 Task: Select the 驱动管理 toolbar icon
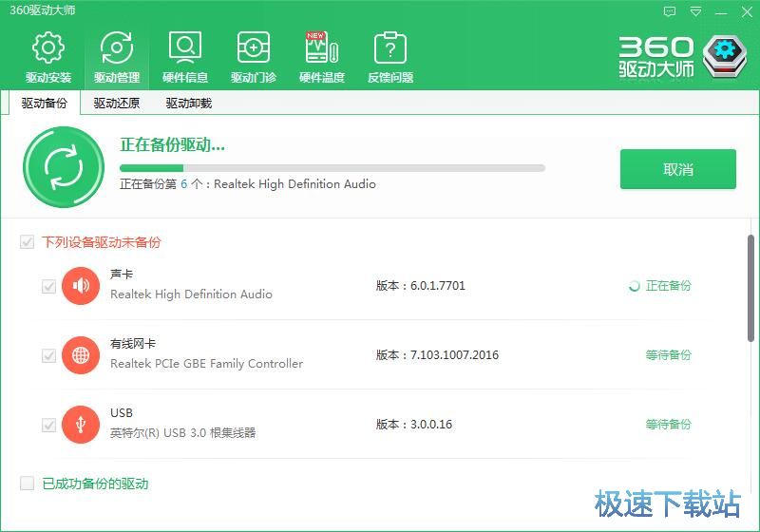pos(116,47)
